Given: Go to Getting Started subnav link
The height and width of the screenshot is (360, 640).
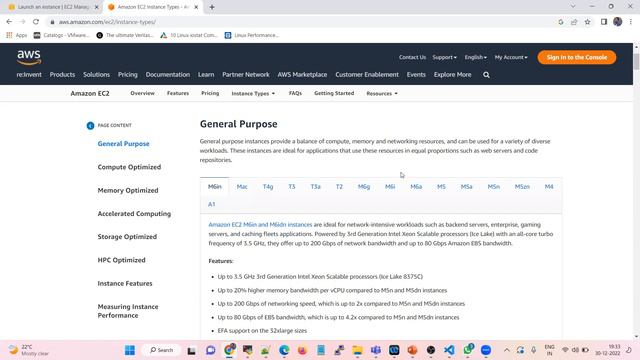Looking at the screenshot, I should click(x=334, y=93).
